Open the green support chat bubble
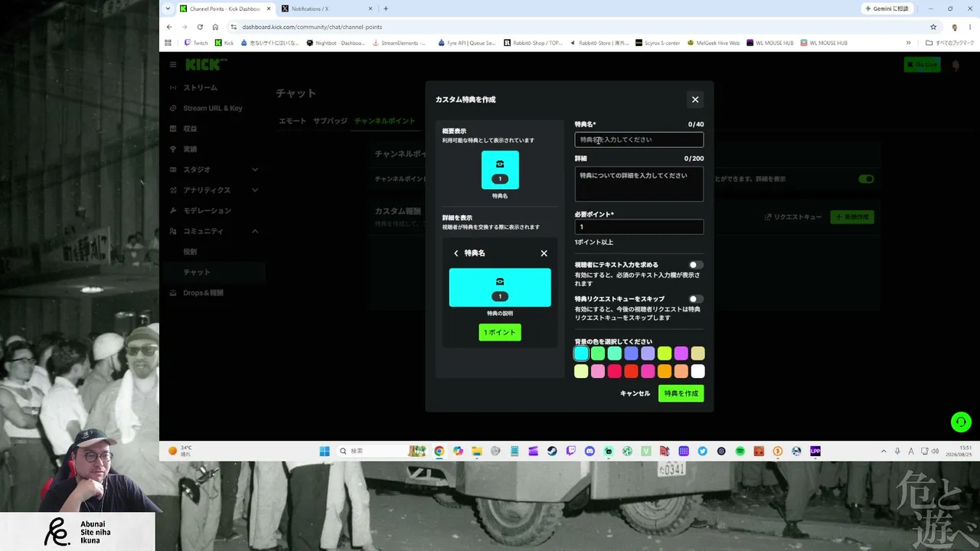Image resolution: width=980 pixels, height=551 pixels. pos(961,422)
